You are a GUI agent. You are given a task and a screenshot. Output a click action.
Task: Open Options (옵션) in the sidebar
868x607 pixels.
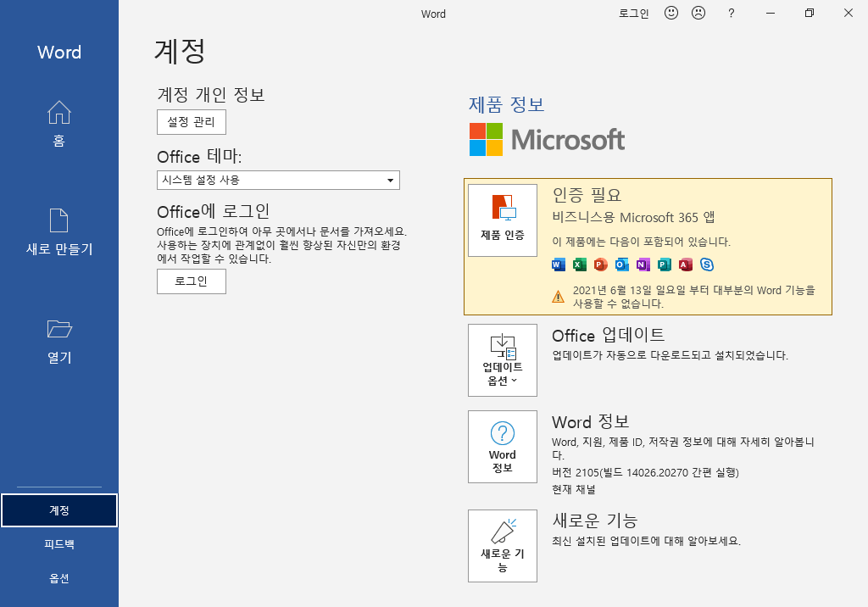point(59,578)
